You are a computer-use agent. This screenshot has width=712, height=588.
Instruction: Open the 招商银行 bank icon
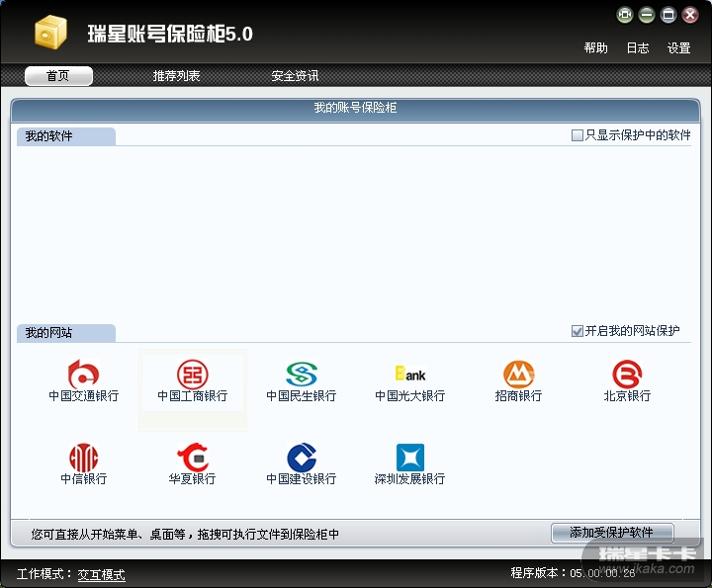click(518, 374)
